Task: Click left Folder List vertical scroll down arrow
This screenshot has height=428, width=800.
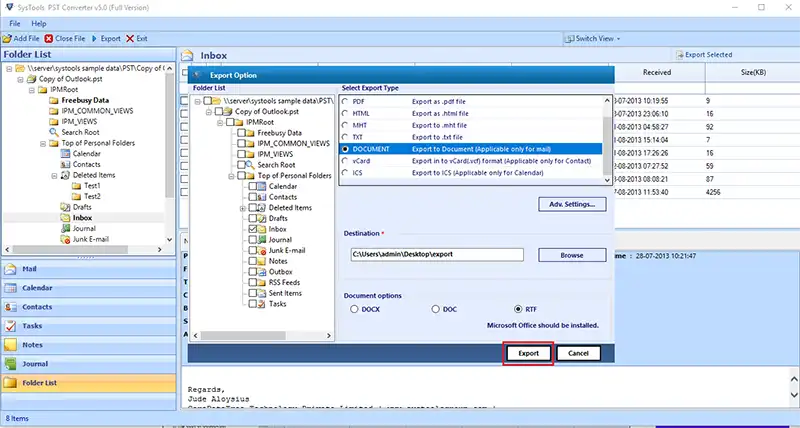Action: (169, 239)
